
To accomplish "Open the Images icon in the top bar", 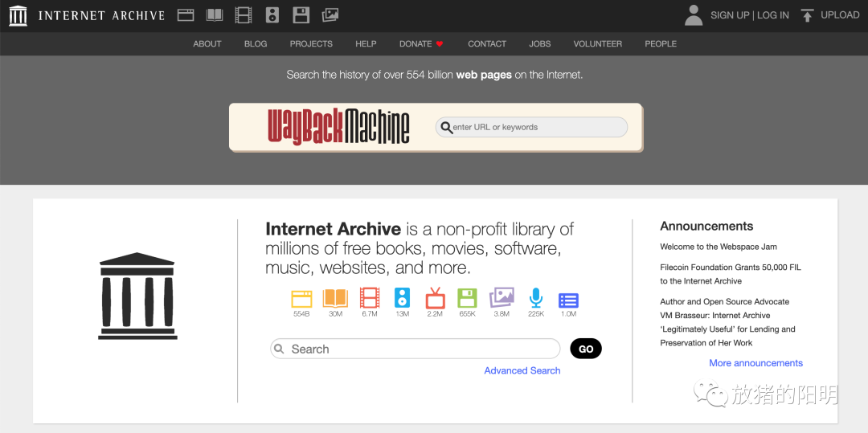I will [330, 15].
